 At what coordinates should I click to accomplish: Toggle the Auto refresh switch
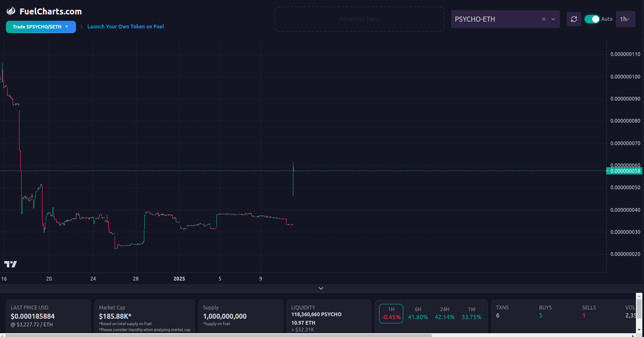pos(592,19)
